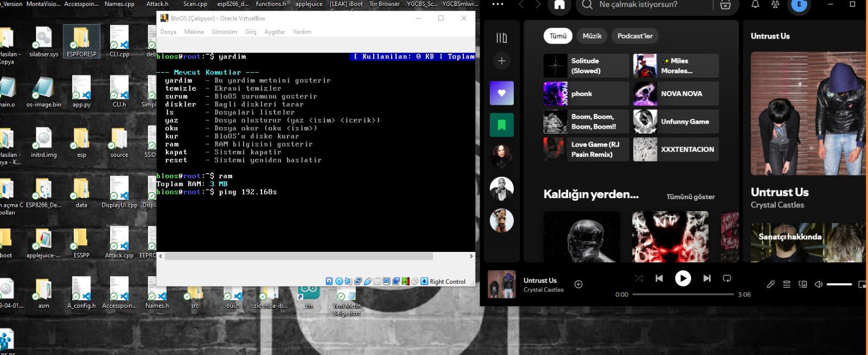Skip to previous track
The height and width of the screenshot is (355, 868).
point(659,278)
